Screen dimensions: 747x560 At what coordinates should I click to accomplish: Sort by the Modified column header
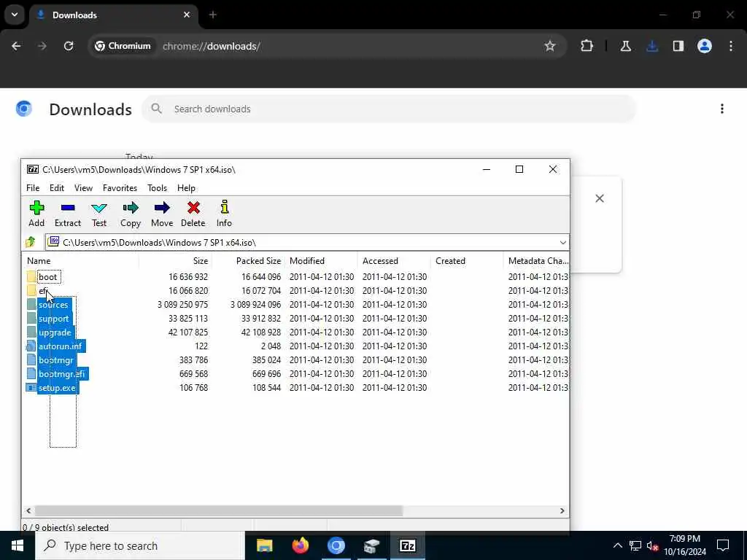coord(321,261)
